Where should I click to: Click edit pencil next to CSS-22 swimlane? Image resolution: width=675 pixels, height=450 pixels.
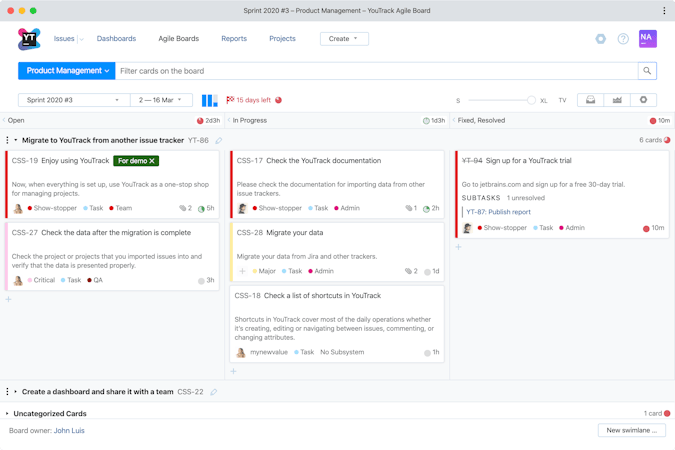click(214, 392)
